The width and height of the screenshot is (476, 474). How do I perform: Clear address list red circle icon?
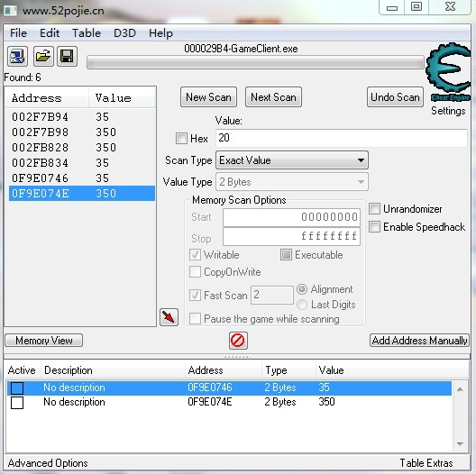click(238, 340)
